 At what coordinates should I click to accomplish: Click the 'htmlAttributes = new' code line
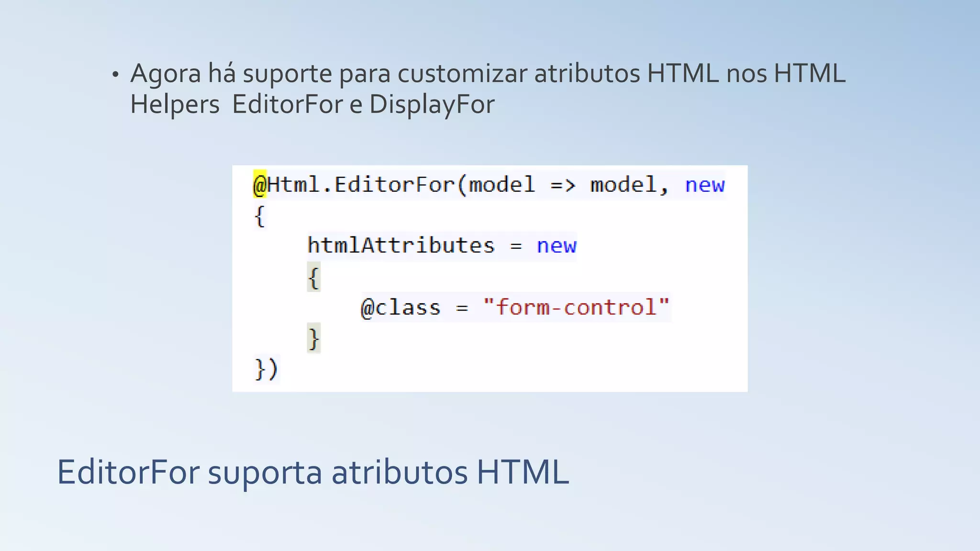(x=442, y=246)
